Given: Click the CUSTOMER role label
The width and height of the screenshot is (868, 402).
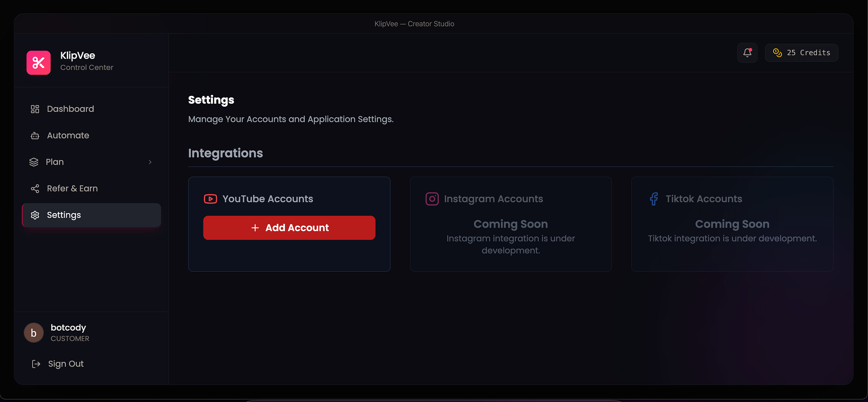Looking at the screenshot, I should (70, 339).
